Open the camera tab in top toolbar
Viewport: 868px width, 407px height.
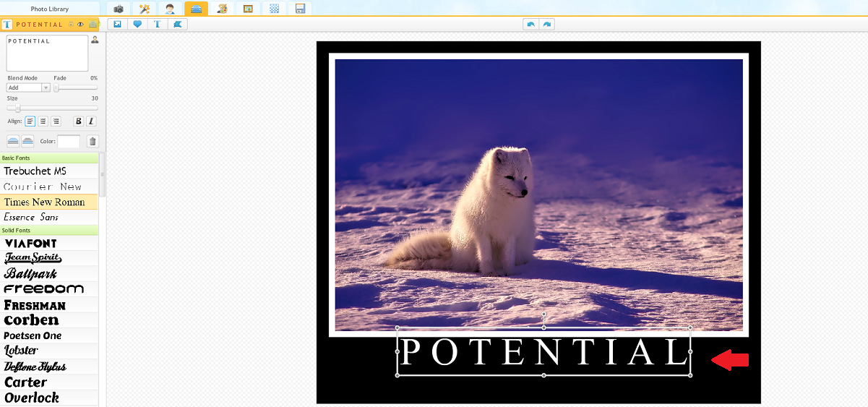[118, 9]
